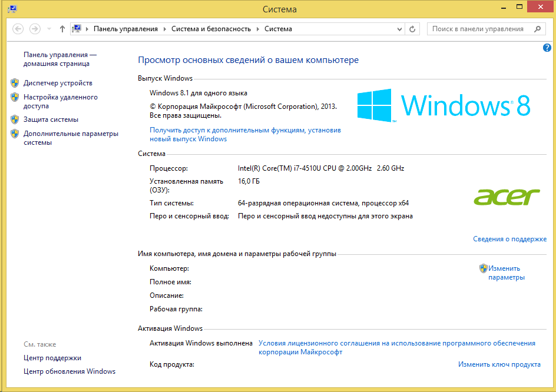Minimize the Система window
This screenshot has width=556, height=392.
(x=504, y=7)
